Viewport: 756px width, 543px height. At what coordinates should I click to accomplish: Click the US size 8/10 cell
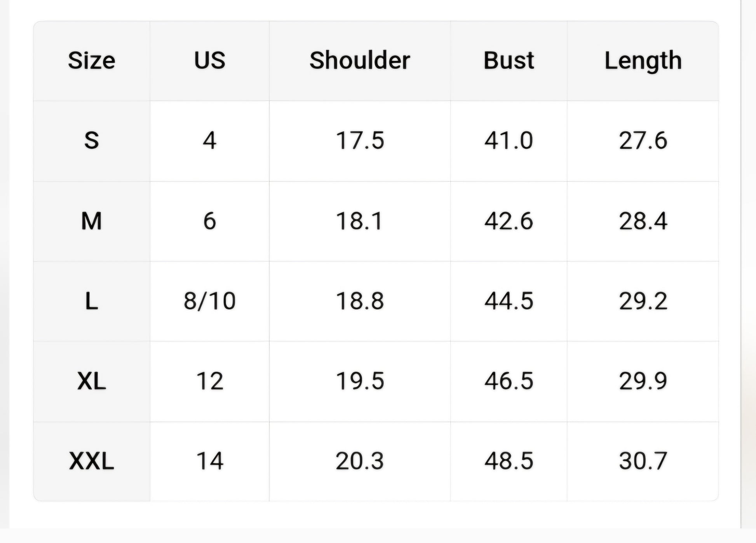coord(209,301)
